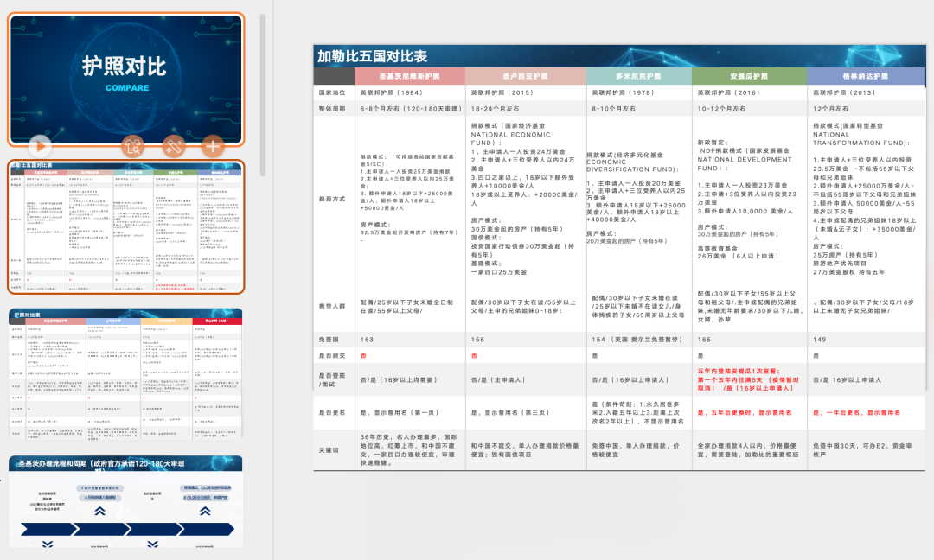Open the "护照对比表" slide thumbnail
This screenshot has height=560, width=934.
125,372
